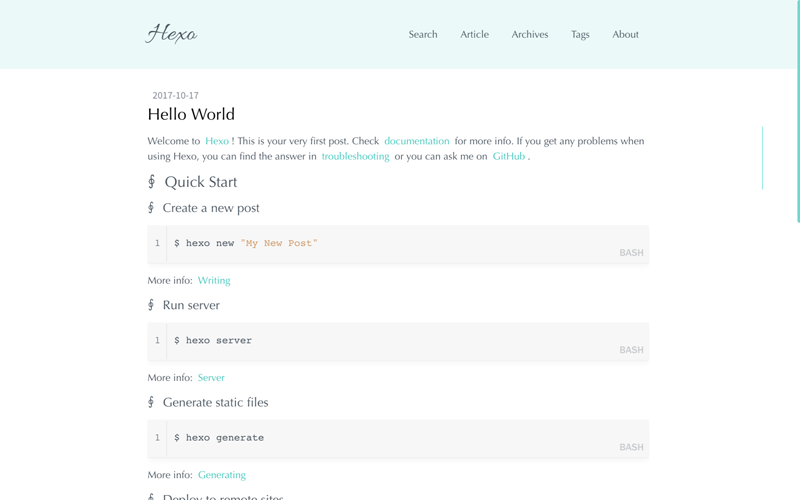
Task: Open the GitHub link
Action: [508, 156]
